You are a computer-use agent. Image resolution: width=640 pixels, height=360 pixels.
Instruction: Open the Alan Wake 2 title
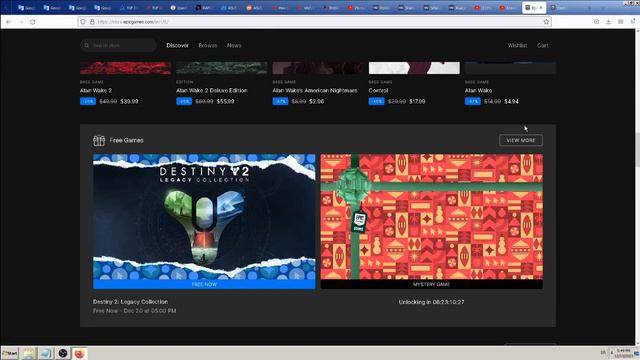(x=96, y=90)
